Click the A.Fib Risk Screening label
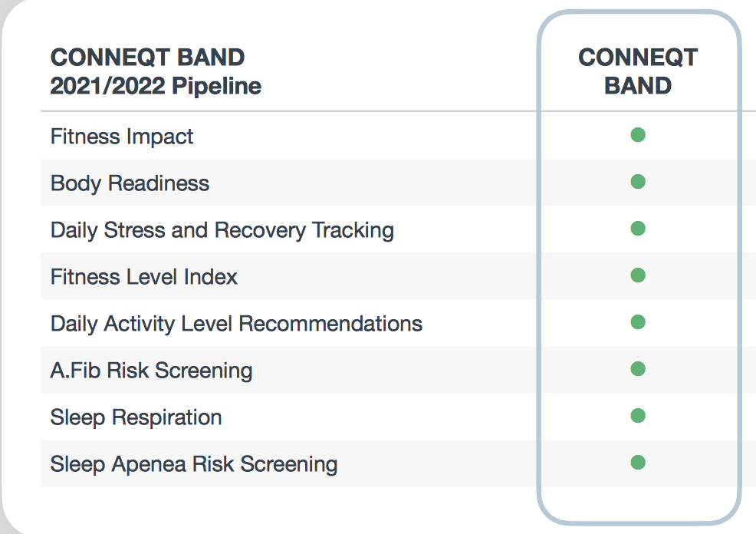 [x=151, y=371]
